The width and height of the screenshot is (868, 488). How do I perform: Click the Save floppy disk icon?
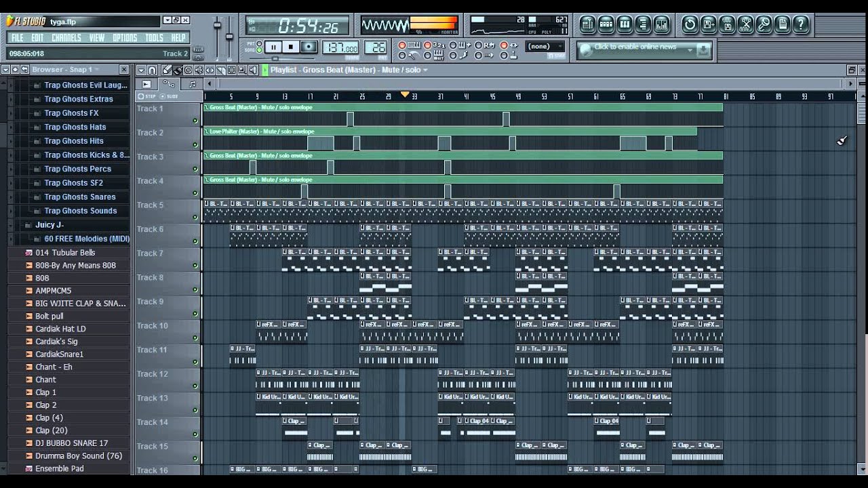(727, 25)
